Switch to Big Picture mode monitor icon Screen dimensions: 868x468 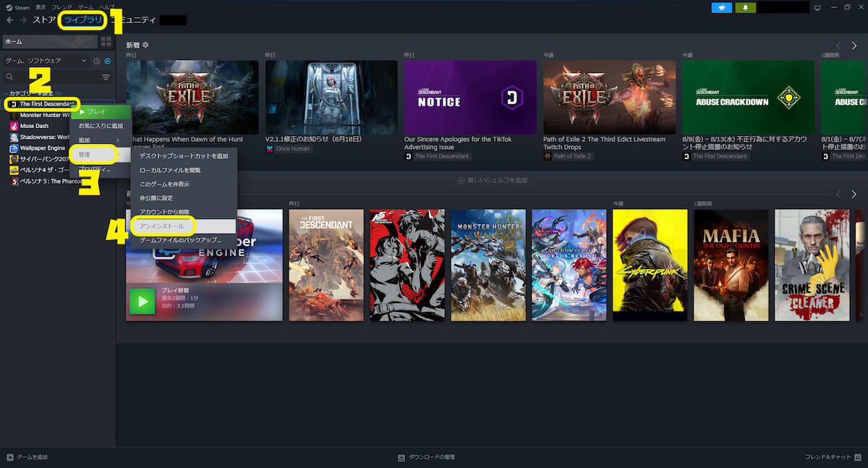(817, 7)
